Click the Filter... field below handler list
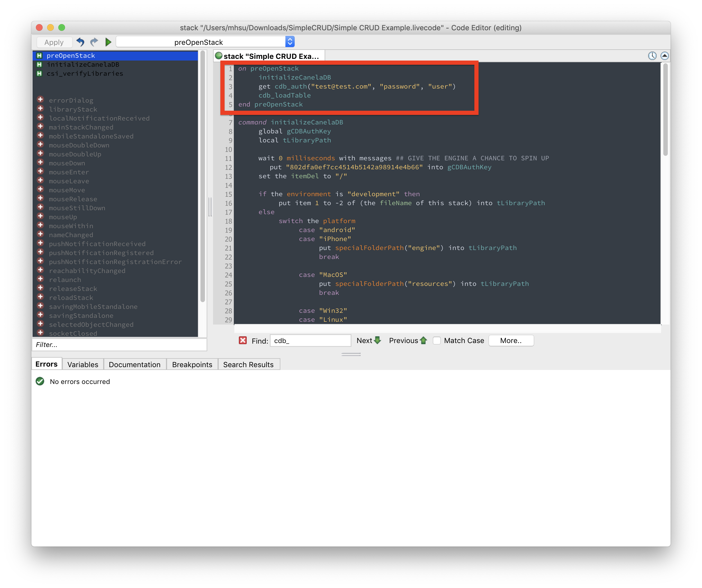This screenshot has width=702, height=588. pyautogui.click(x=119, y=344)
